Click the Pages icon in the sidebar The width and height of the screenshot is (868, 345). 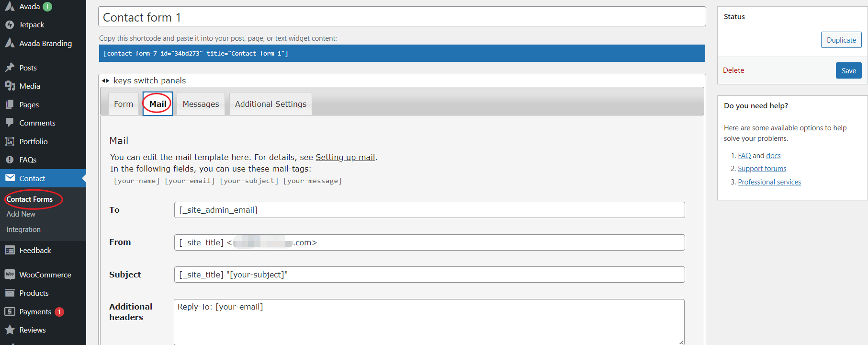pos(10,104)
